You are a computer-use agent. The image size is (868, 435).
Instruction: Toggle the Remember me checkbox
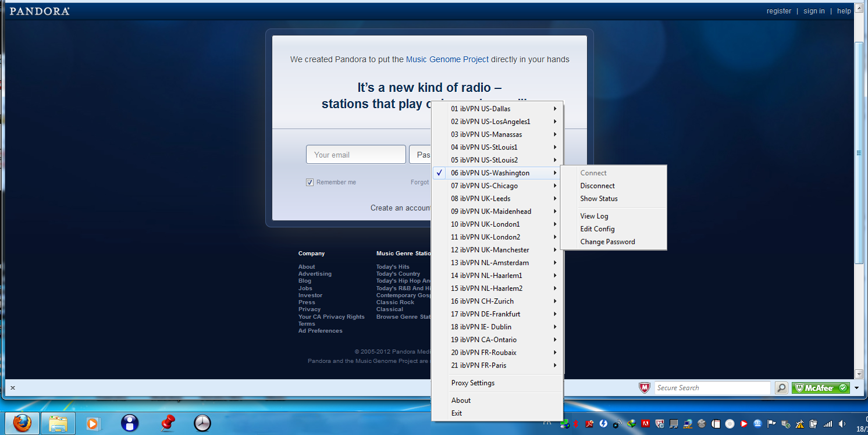(310, 182)
